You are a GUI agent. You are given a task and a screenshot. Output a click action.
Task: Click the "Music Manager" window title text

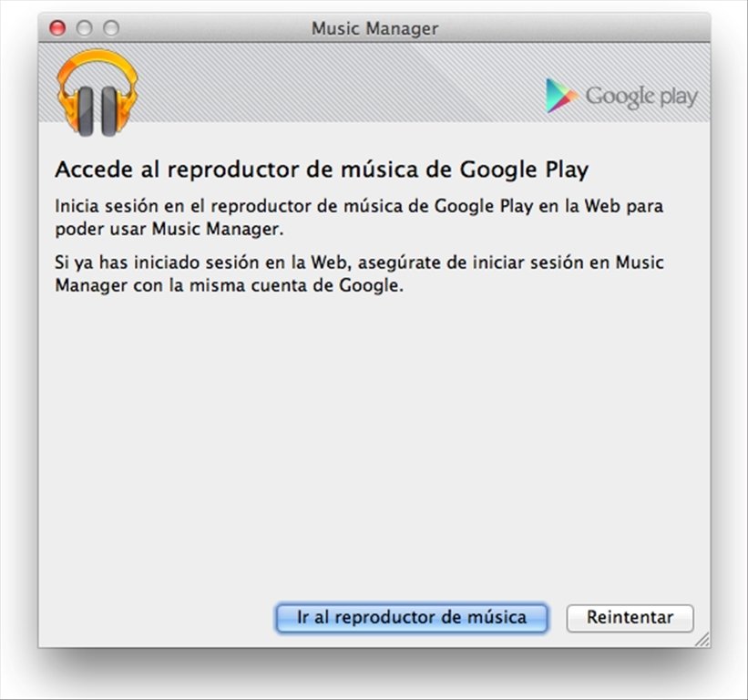[x=375, y=28]
